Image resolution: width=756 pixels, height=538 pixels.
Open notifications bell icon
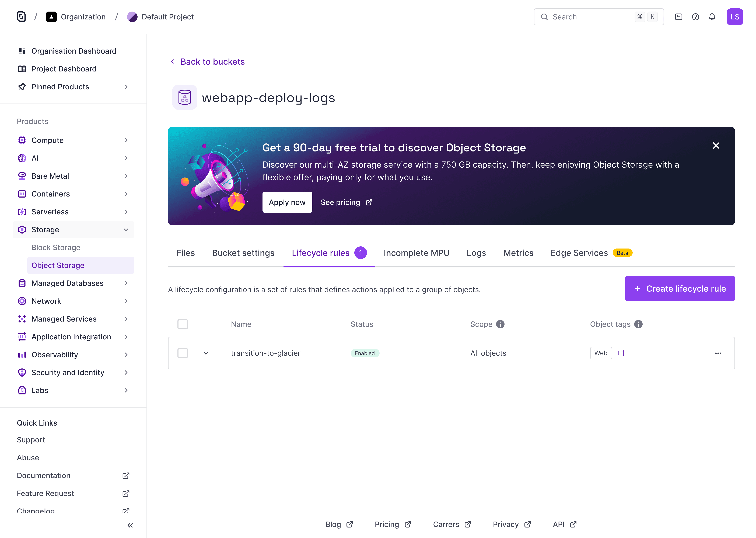pos(712,17)
